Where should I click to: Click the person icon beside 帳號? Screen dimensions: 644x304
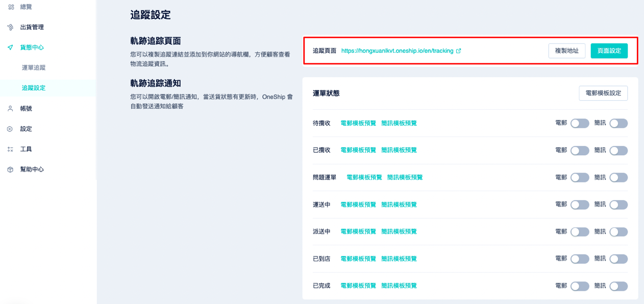(x=10, y=108)
